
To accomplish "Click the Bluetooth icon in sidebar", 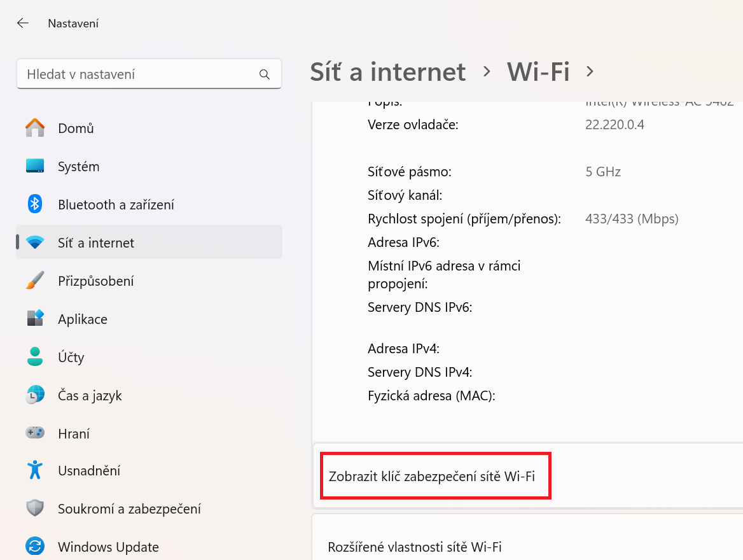I will coord(35,204).
